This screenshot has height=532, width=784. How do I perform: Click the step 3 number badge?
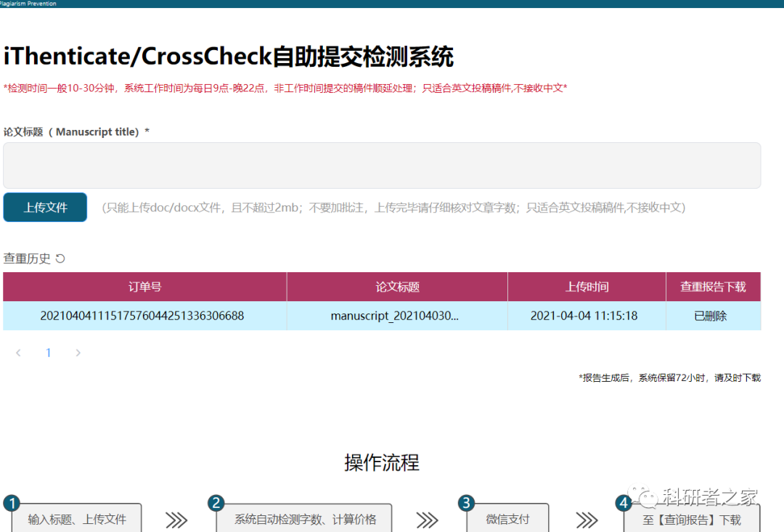coord(467,504)
